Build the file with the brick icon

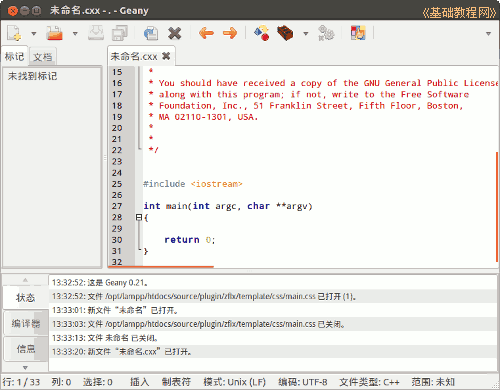pyautogui.click(x=285, y=33)
